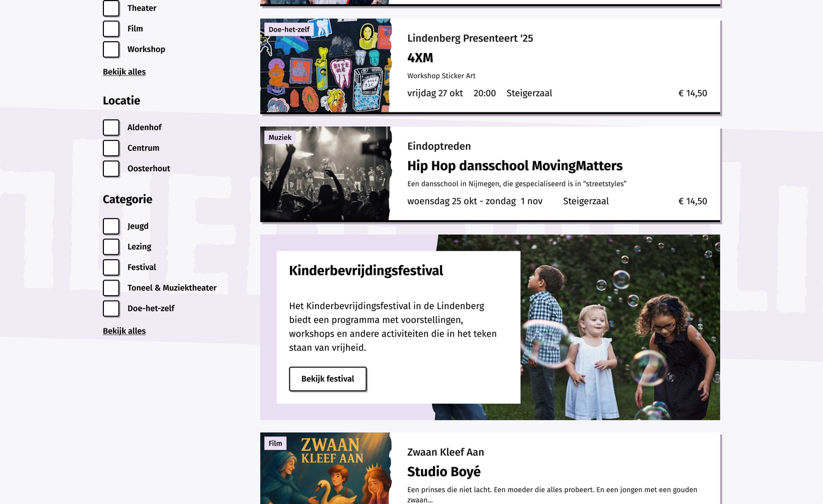Open the Studio Boyé event title
823x504 pixels.
tap(444, 472)
